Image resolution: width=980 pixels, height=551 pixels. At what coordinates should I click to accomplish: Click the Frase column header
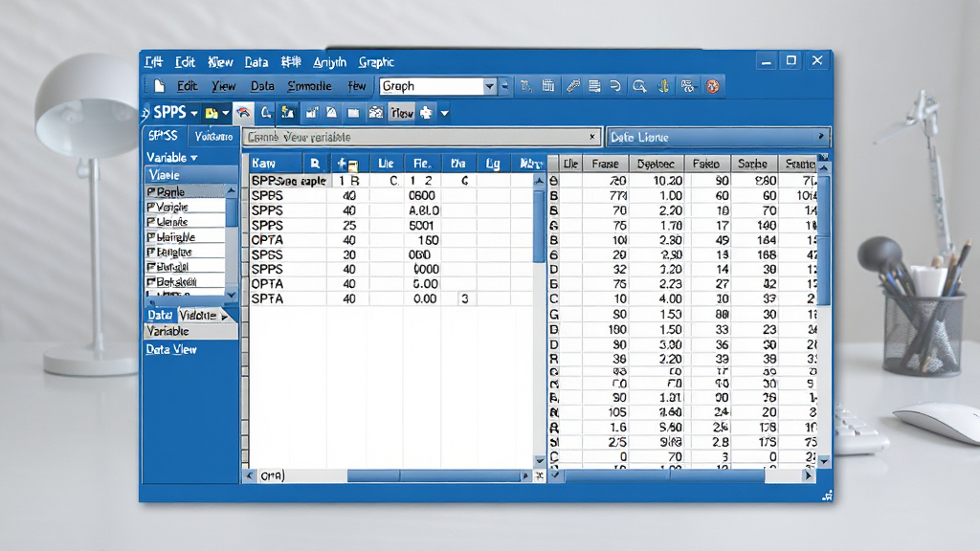pos(605,164)
